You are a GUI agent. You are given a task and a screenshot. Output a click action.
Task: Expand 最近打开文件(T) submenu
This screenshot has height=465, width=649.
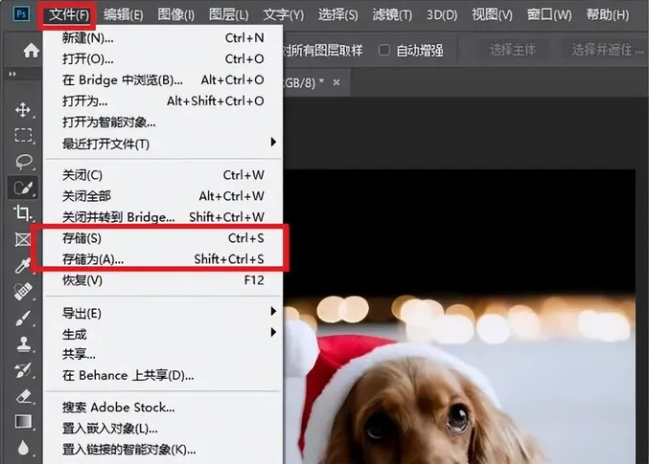tap(163, 144)
